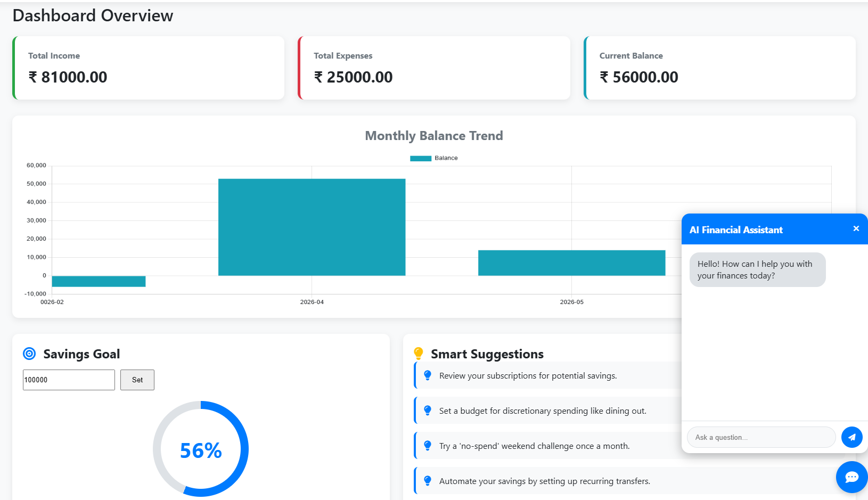Click the Set savings goal button
Image resolution: width=868 pixels, height=500 pixels.
click(137, 380)
